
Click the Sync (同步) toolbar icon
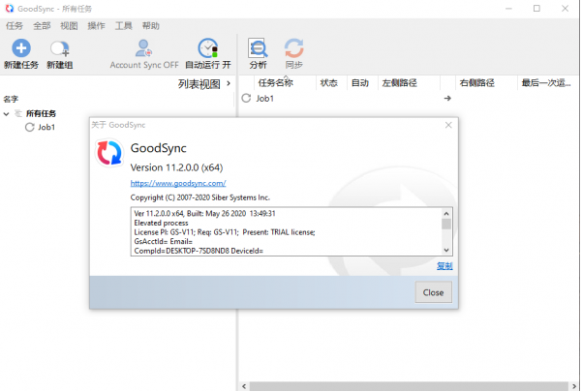pyautogui.click(x=294, y=48)
